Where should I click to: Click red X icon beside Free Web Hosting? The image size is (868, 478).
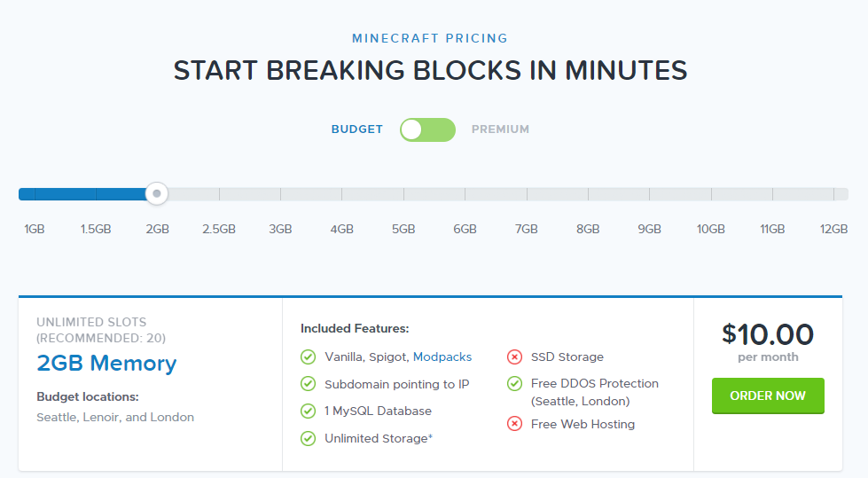(x=514, y=424)
